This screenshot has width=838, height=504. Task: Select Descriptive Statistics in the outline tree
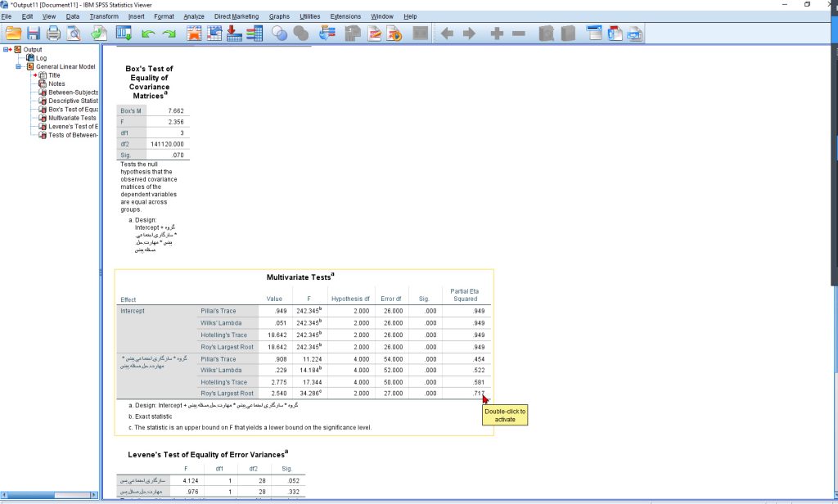[73, 101]
